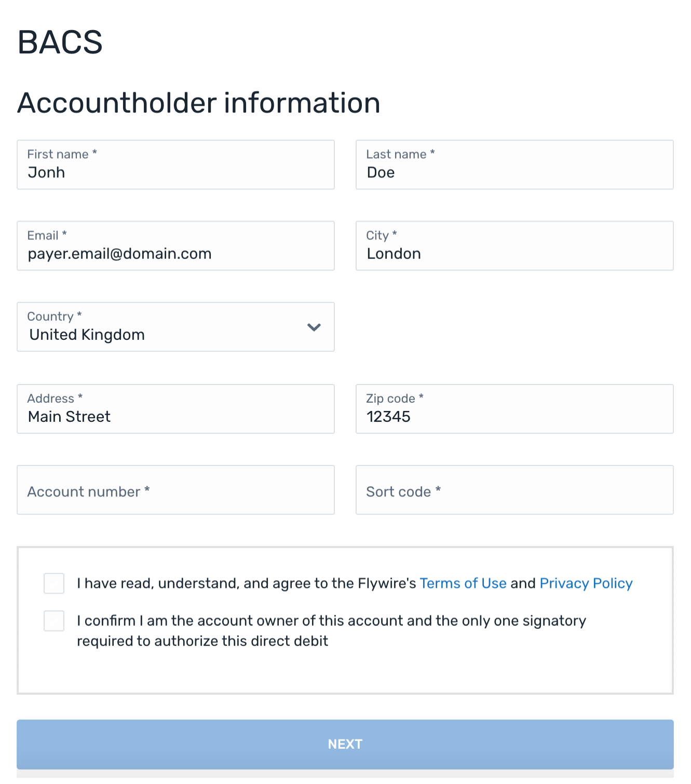Check the Flywire terms agreement checkbox
The width and height of the screenshot is (691, 784).
click(54, 583)
